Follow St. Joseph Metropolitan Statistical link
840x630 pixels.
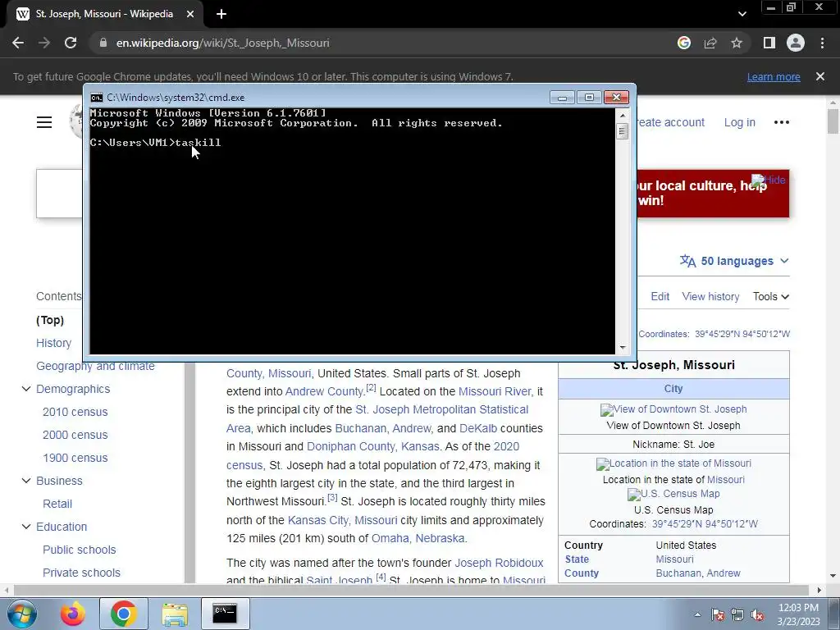441,410
